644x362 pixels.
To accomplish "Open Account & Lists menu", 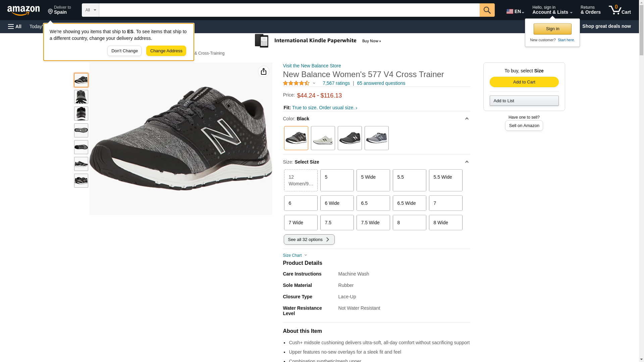I will (x=552, y=10).
